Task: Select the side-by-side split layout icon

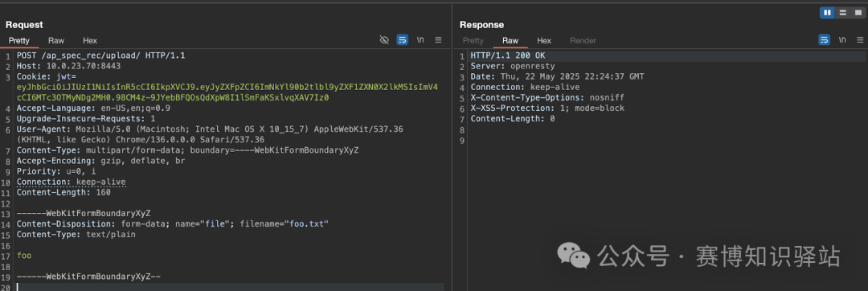Action: tap(827, 12)
